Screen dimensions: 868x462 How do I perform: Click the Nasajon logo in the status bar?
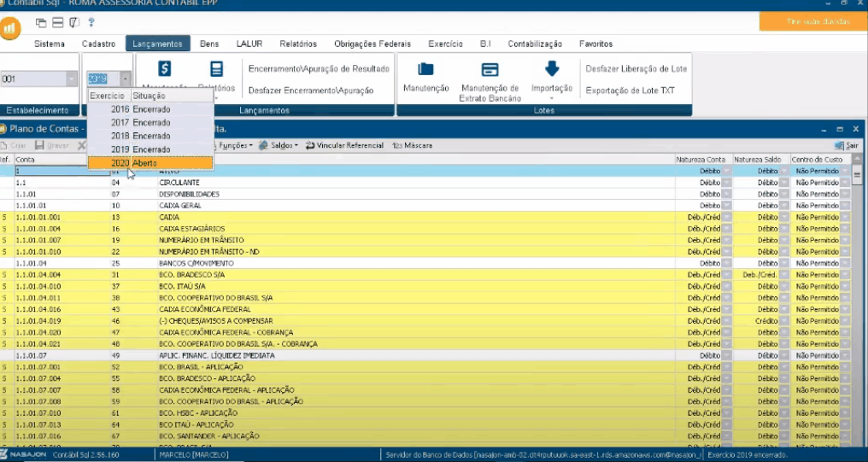click(x=25, y=455)
